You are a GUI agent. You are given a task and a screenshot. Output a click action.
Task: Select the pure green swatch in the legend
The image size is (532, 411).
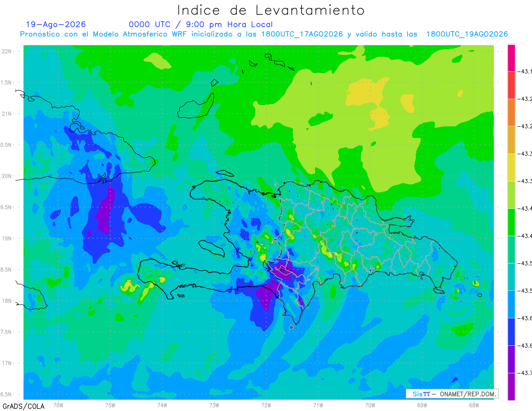[511, 223]
